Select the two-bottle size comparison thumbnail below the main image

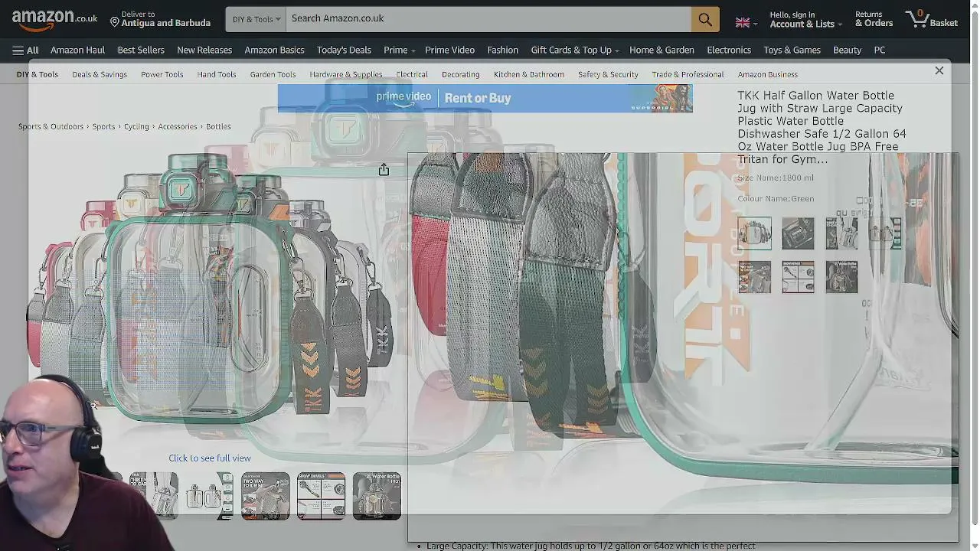[210, 497]
